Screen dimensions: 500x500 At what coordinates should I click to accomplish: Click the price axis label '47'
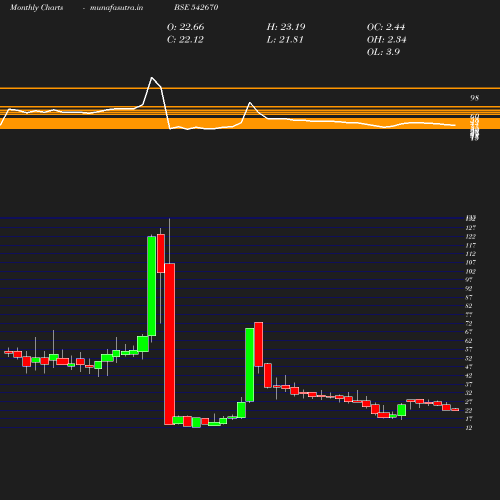pyautogui.click(x=469, y=367)
